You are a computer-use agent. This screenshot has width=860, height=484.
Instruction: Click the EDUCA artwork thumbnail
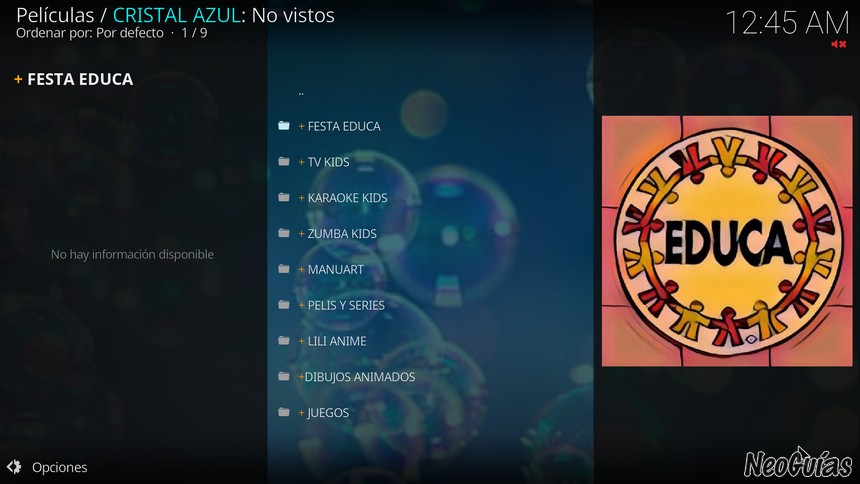[x=727, y=241]
